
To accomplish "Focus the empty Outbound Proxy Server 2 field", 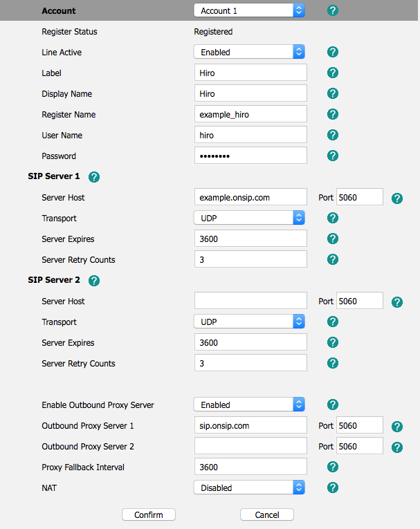I will tap(250, 446).
